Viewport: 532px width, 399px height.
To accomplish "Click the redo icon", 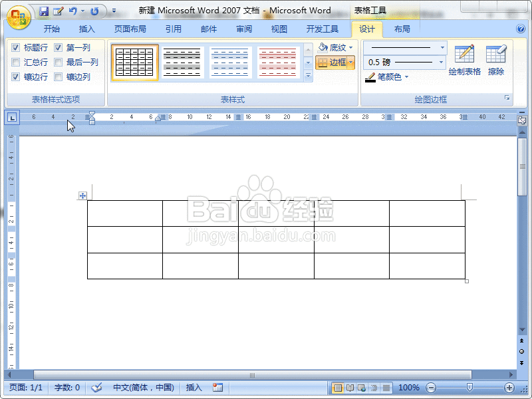I will tap(94, 11).
